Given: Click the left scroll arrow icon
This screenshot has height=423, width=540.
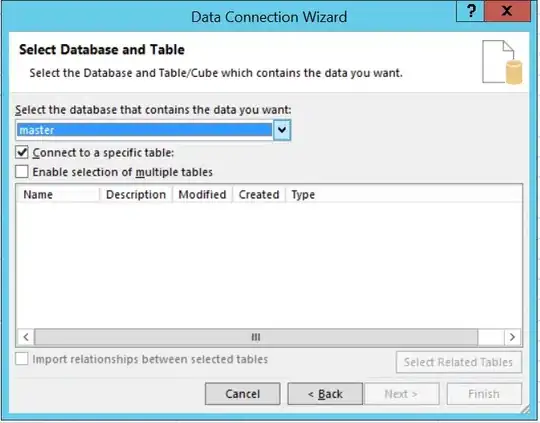Looking at the screenshot, I should (26, 337).
